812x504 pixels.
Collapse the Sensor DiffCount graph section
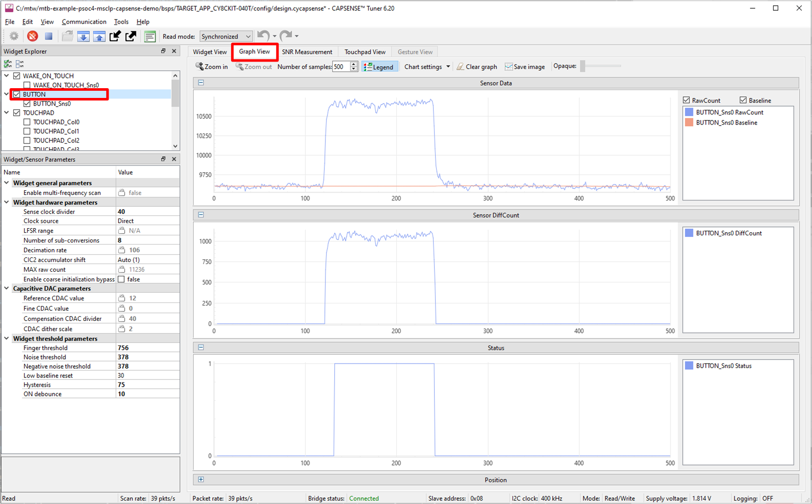pyautogui.click(x=201, y=215)
